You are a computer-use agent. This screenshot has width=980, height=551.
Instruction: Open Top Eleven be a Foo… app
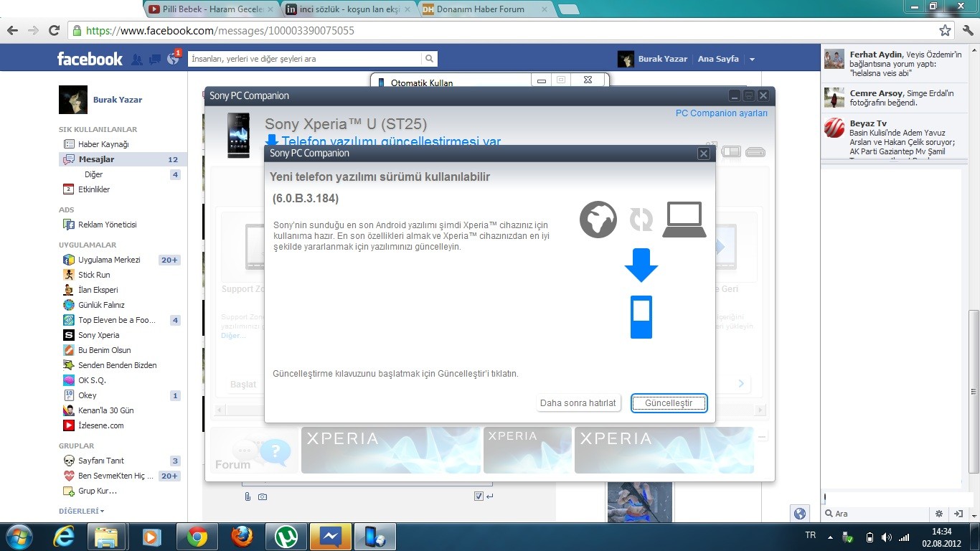(x=116, y=320)
